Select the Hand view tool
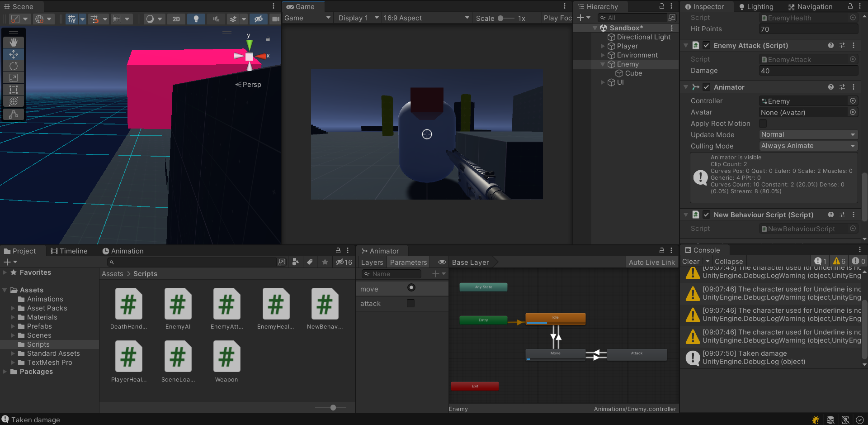The image size is (868, 425). pyautogui.click(x=14, y=42)
